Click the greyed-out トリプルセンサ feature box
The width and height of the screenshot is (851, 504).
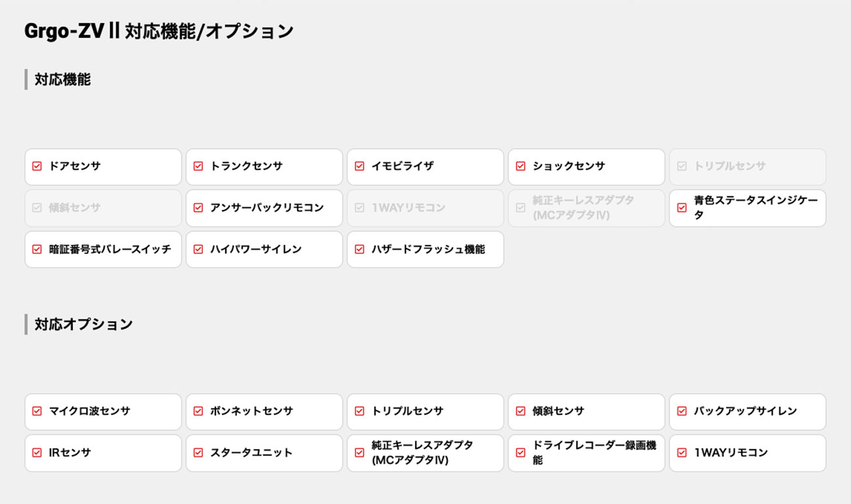point(748,167)
